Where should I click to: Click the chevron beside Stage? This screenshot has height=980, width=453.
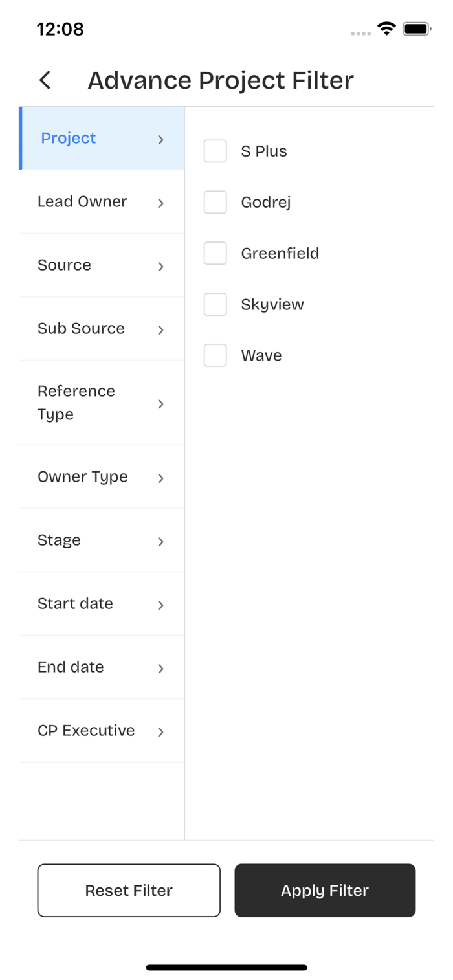[160, 542]
